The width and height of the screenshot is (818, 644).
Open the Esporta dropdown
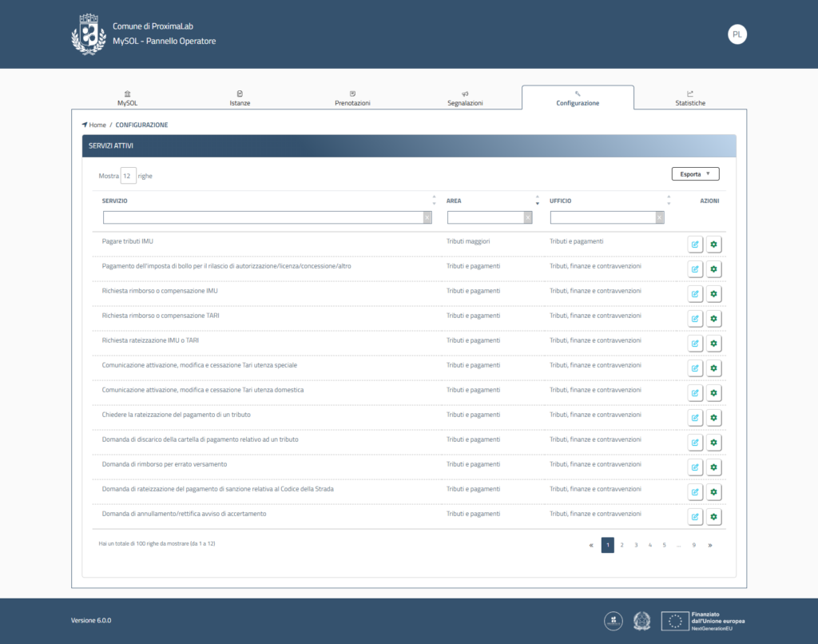pyautogui.click(x=695, y=173)
